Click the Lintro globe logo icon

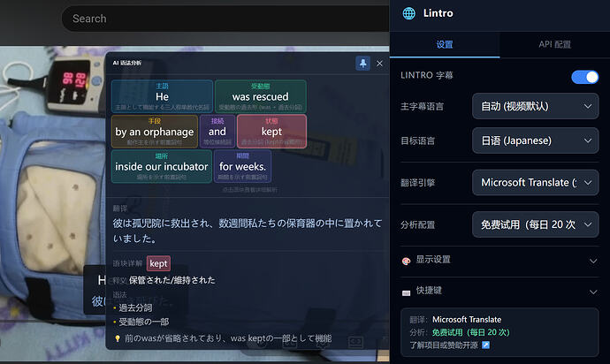click(x=408, y=13)
